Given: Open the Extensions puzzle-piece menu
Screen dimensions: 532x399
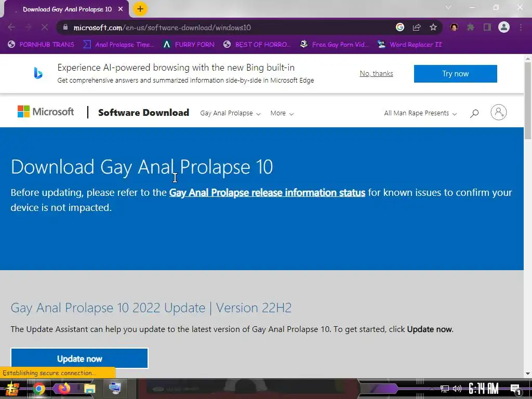Looking at the screenshot, I should (471, 28).
